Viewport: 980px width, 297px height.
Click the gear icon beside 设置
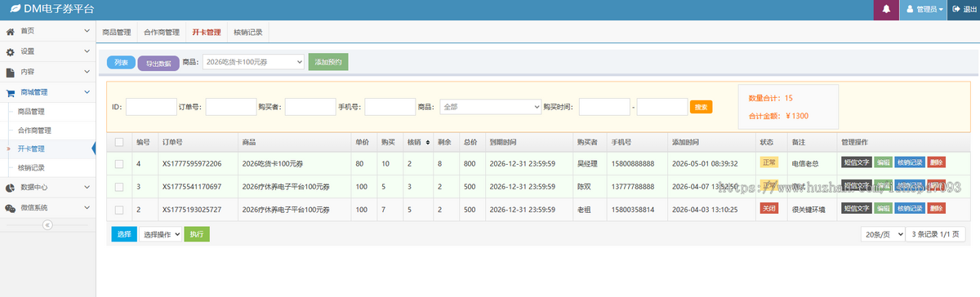pos(11,51)
